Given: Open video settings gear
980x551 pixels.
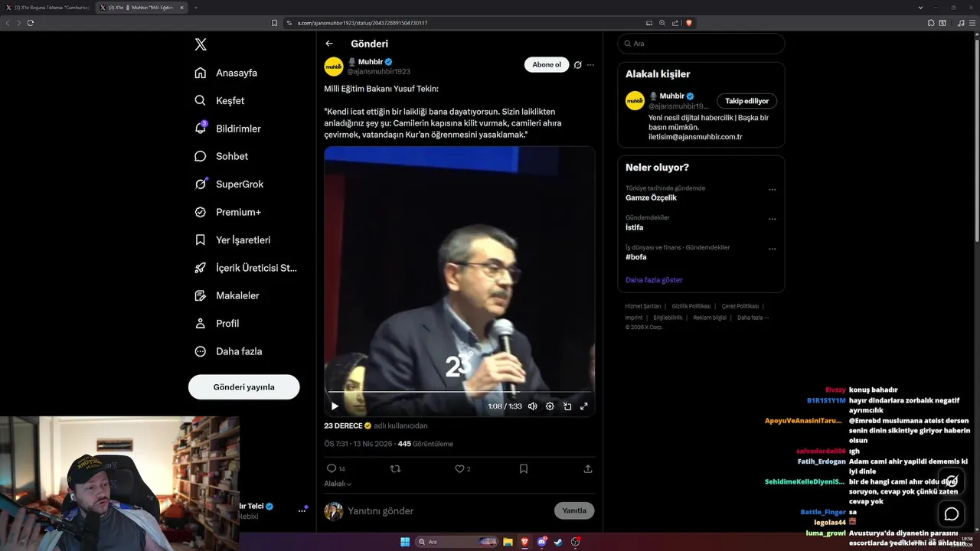Looking at the screenshot, I should click(x=550, y=406).
